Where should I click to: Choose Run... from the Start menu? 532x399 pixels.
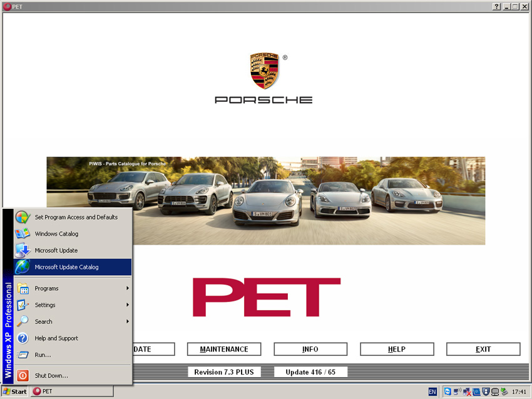(73, 355)
